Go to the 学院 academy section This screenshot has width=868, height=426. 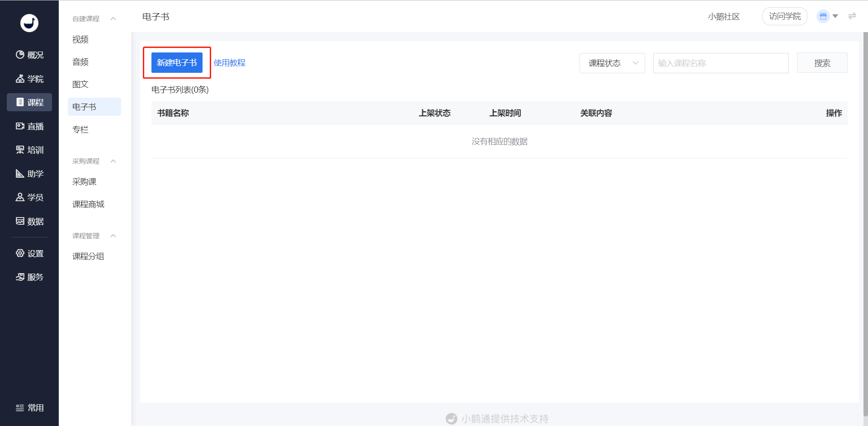(x=29, y=79)
